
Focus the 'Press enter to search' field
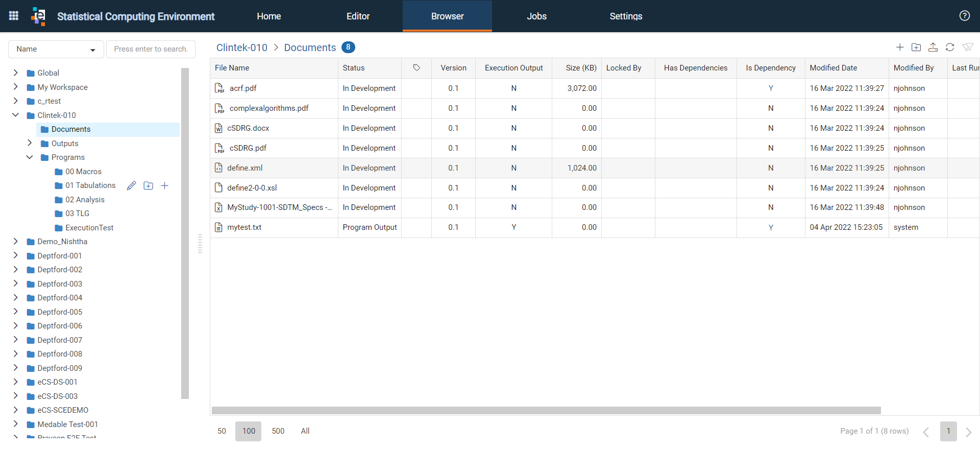click(x=151, y=49)
